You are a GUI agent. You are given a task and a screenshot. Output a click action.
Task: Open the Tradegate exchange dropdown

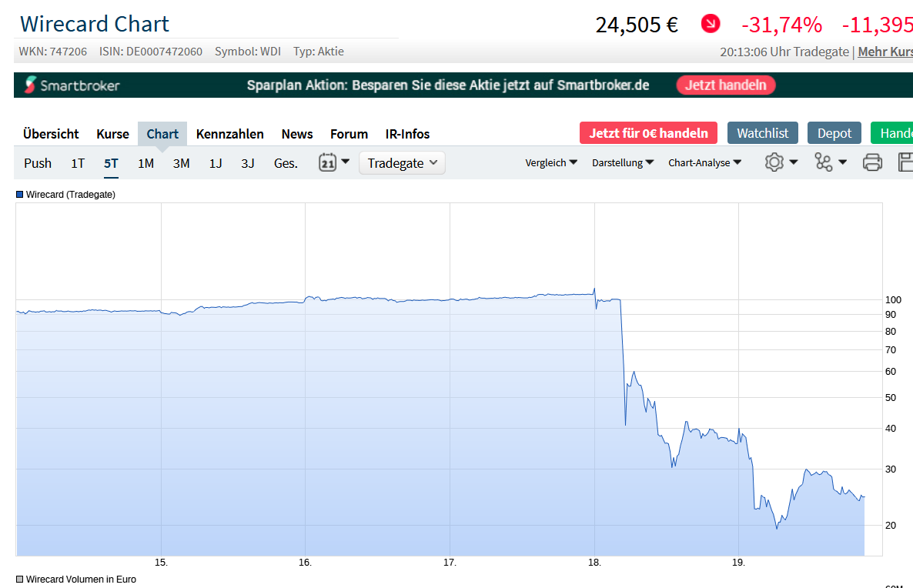[x=402, y=163]
